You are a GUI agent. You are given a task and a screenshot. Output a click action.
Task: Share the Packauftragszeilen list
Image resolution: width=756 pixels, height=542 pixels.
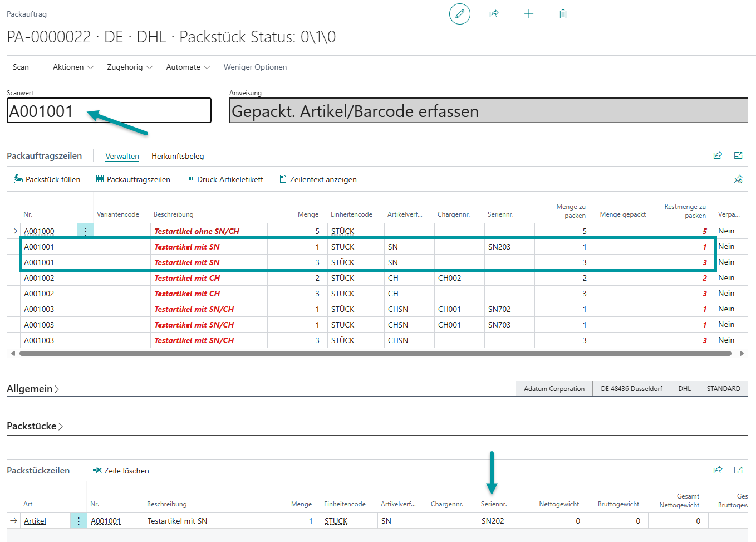(x=718, y=155)
